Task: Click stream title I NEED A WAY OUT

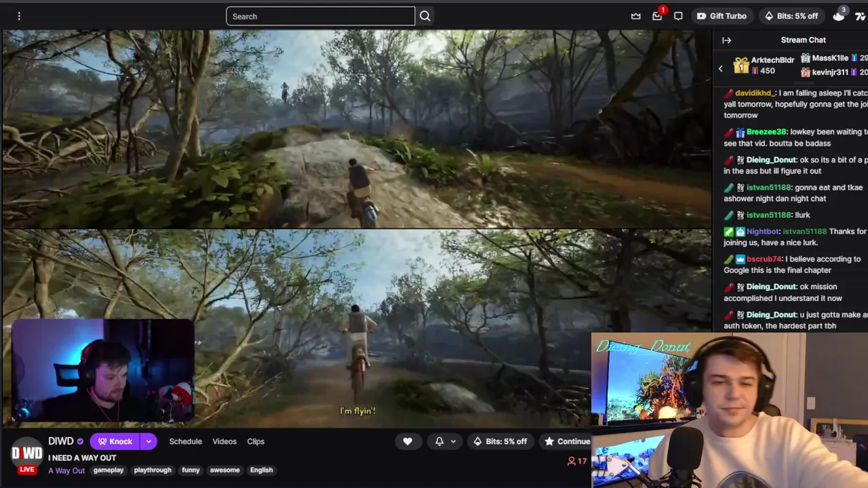Action: point(82,457)
